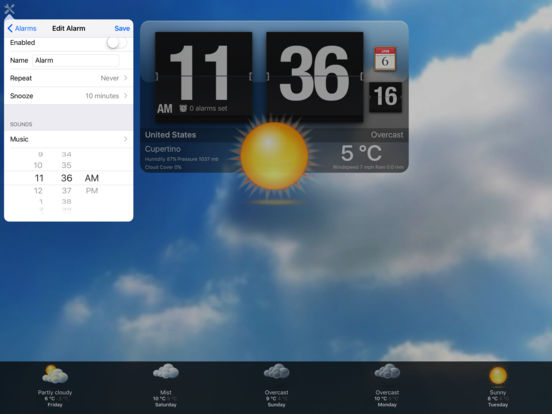The image size is (552, 414).
Task: Select AM in the time picker
Action: tap(92, 178)
